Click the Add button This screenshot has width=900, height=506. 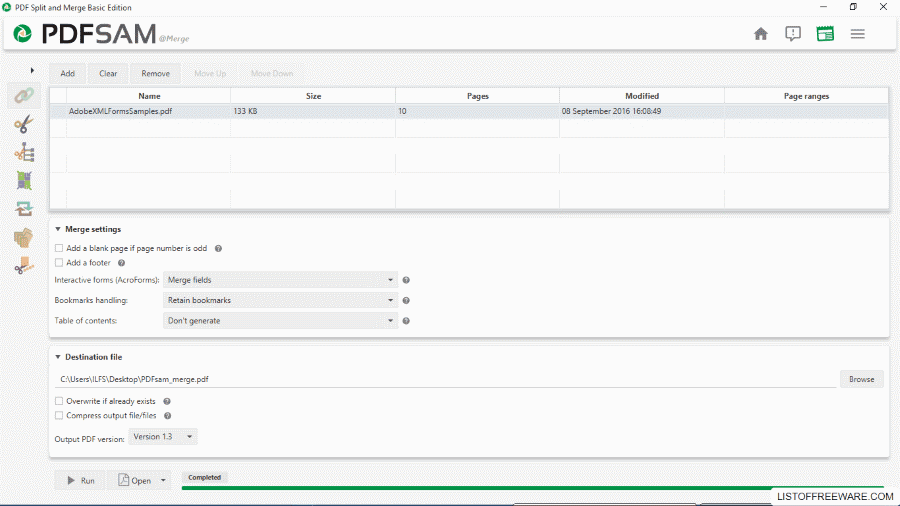68,73
